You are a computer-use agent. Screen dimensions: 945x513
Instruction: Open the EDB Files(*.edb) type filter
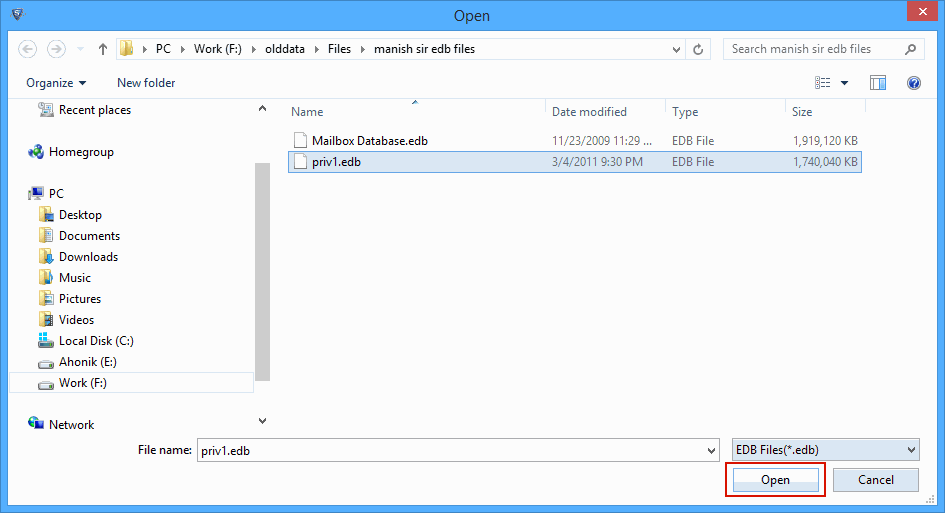pos(826,450)
